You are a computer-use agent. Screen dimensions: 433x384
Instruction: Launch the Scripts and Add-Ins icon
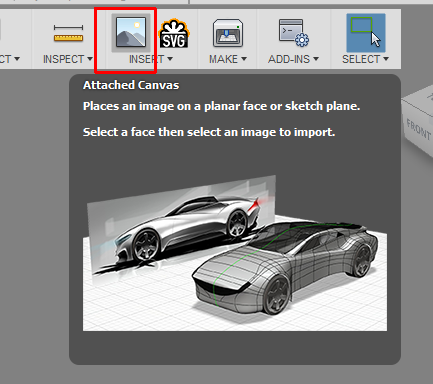pos(294,33)
